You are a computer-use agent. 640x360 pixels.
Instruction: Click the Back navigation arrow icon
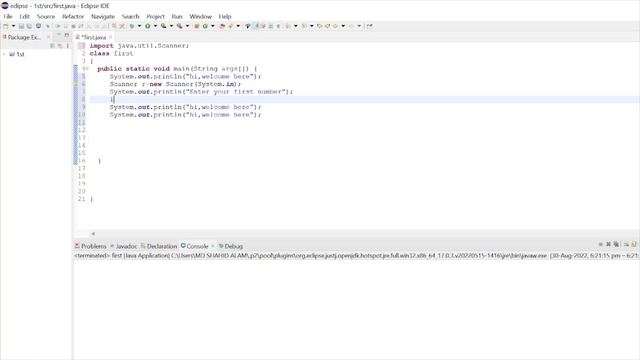(336, 26)
